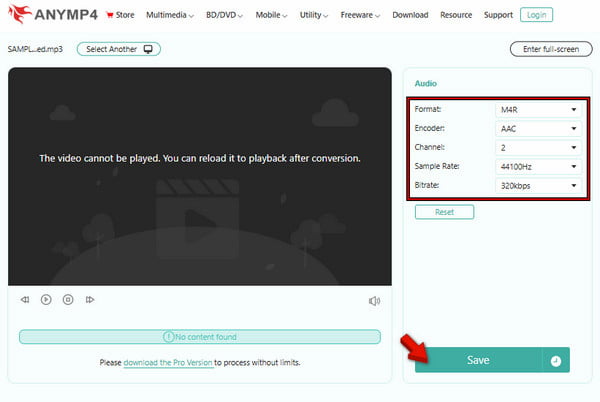
Task: Click the Login button
Action: [536, 15]
